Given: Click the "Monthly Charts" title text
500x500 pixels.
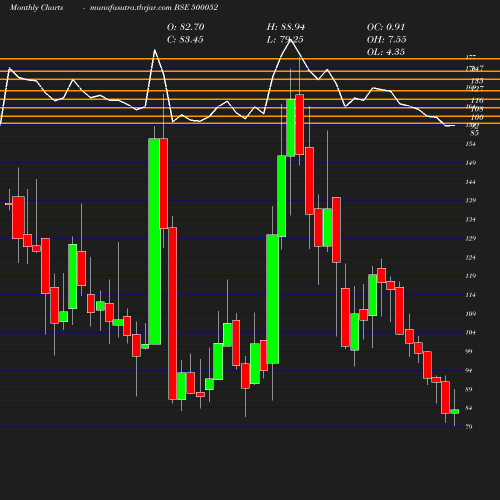Looking at the screenshot, I should [36, 7].
